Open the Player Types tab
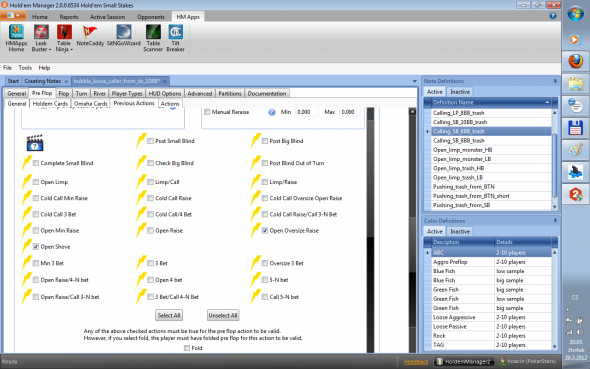This screenshot has width=590, height=369. tap(127, 94)
